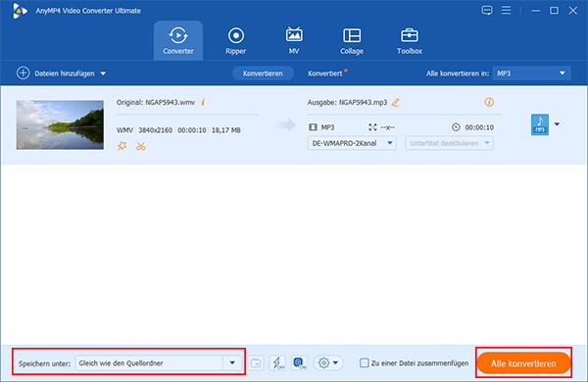Screen dimensions: 588x382
Task: Click the 3840x2160 resolution text
Action: pyautogui.click(x=155, y=130)
